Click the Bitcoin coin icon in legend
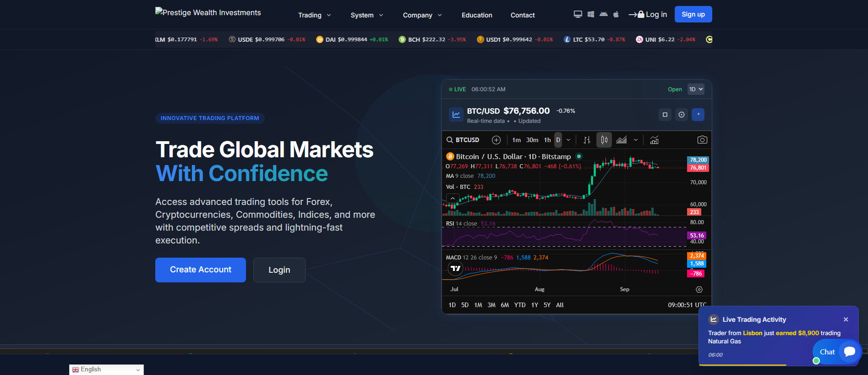The image size is (868, 375). (x=450, y=156)
